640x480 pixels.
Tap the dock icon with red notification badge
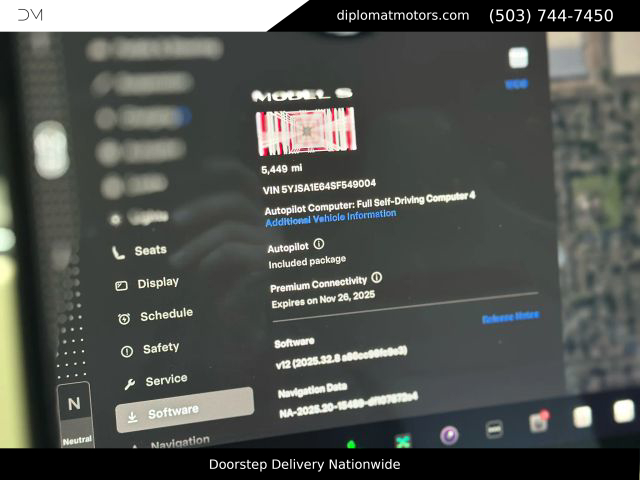[539, 422]
